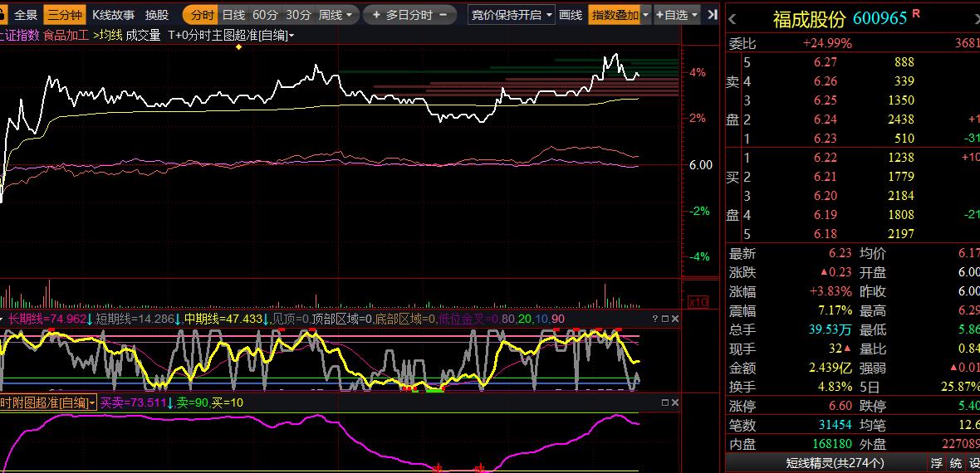Screen dimensions: 980x473
Task: Select the 60分 timeframe tab
Action: 265,15
